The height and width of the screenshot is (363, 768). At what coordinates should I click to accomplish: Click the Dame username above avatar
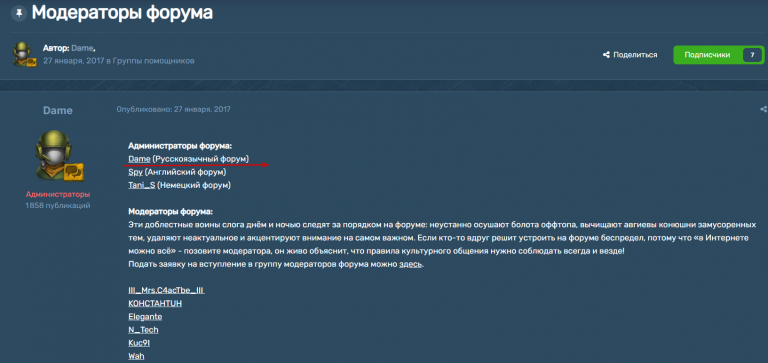coord(58,111)
